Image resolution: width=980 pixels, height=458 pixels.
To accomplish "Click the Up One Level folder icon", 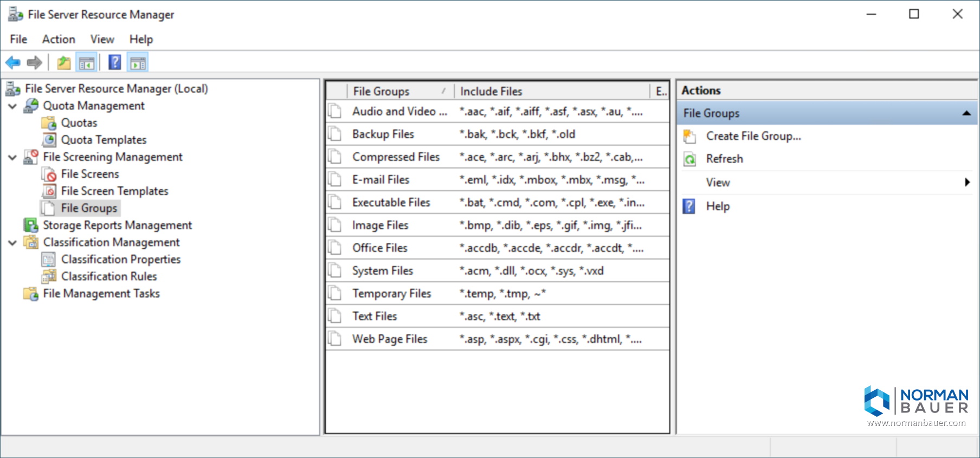I will point(64,63).
